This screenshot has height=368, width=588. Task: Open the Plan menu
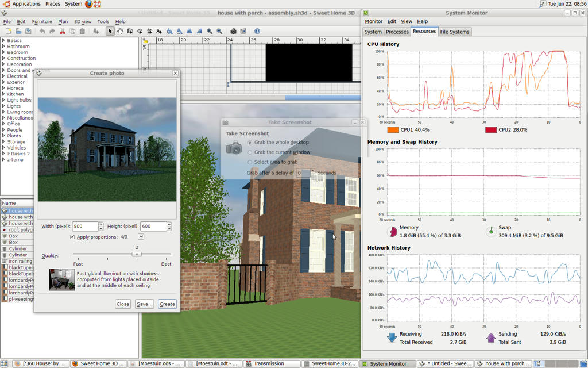click(x=63, y=21)
